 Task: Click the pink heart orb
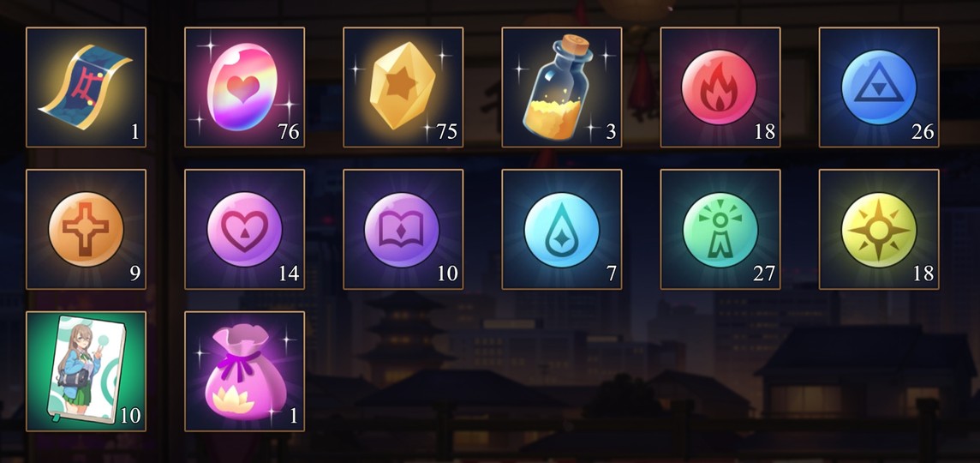coord(244,229)
